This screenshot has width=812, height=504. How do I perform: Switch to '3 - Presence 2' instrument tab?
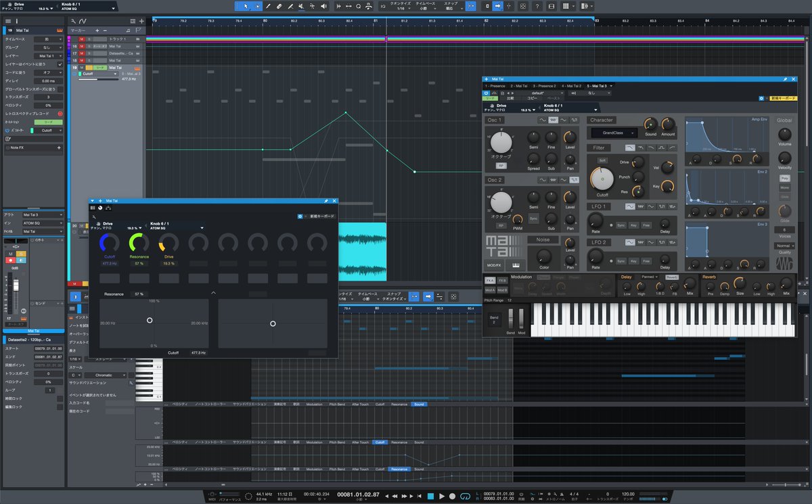(x=545, y=86)
